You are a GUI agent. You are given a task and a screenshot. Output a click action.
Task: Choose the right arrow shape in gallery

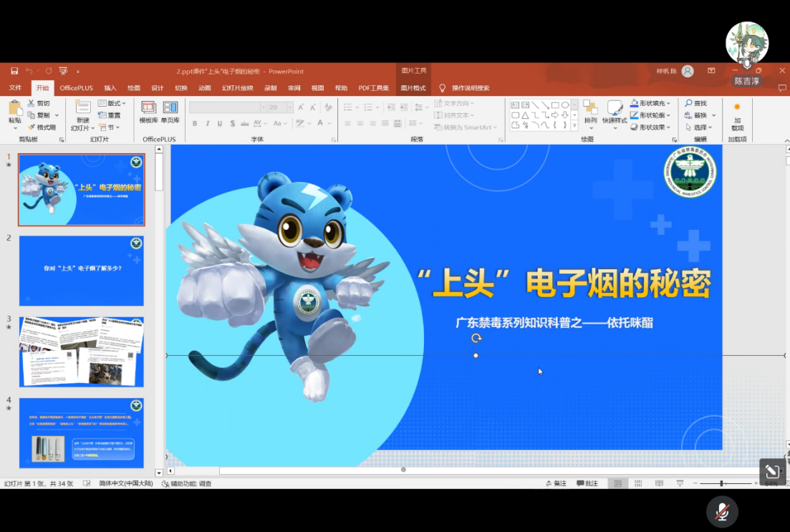point(555,115)
